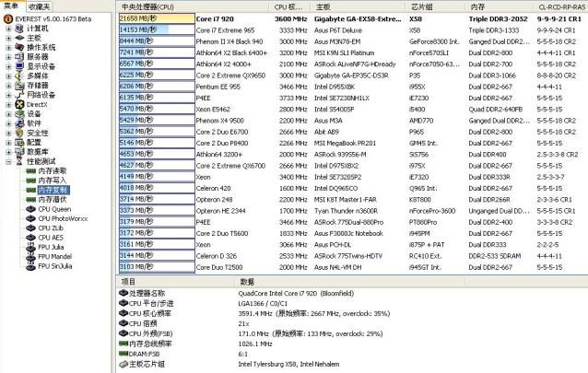The height and width of the screenshot is (373, 588).
Task: Open the FPU SinJulia benchmark
Action: point(57,266)
